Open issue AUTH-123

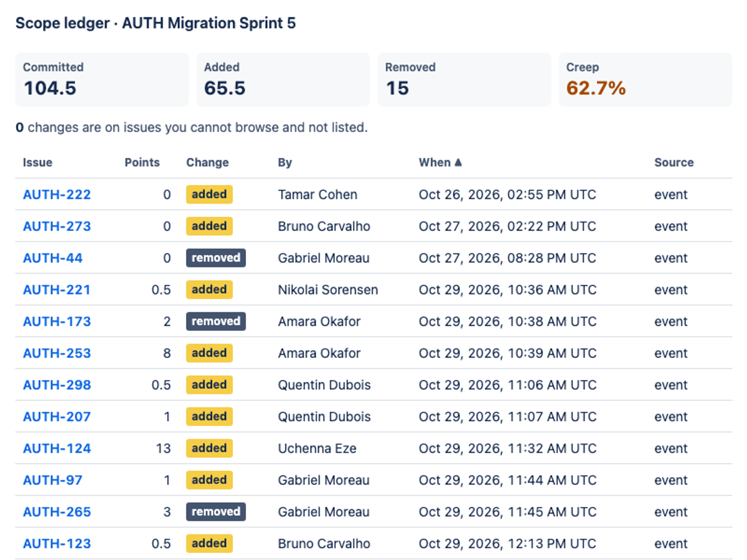[x=57, y=544]
